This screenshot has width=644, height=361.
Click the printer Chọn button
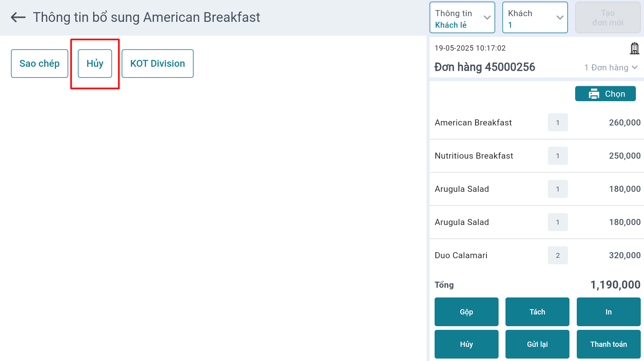605,94
